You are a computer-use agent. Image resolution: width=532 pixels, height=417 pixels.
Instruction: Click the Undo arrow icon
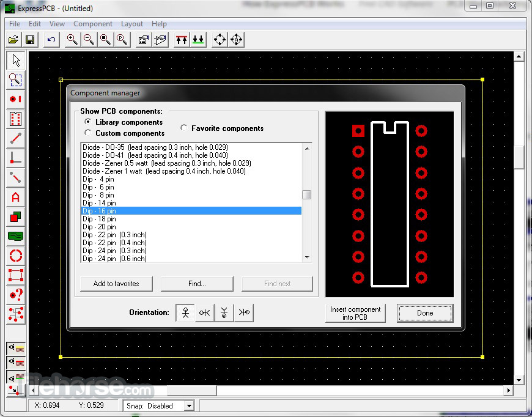[x=51, y=40]
